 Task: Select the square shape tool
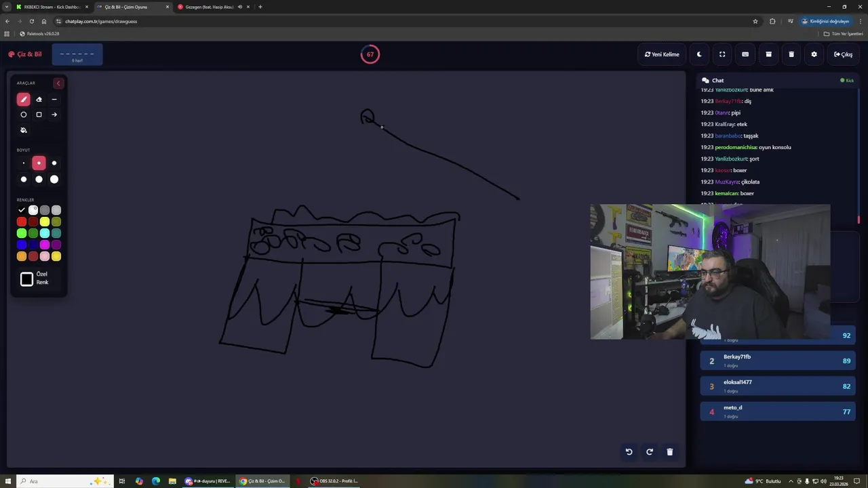click(39, 115)
